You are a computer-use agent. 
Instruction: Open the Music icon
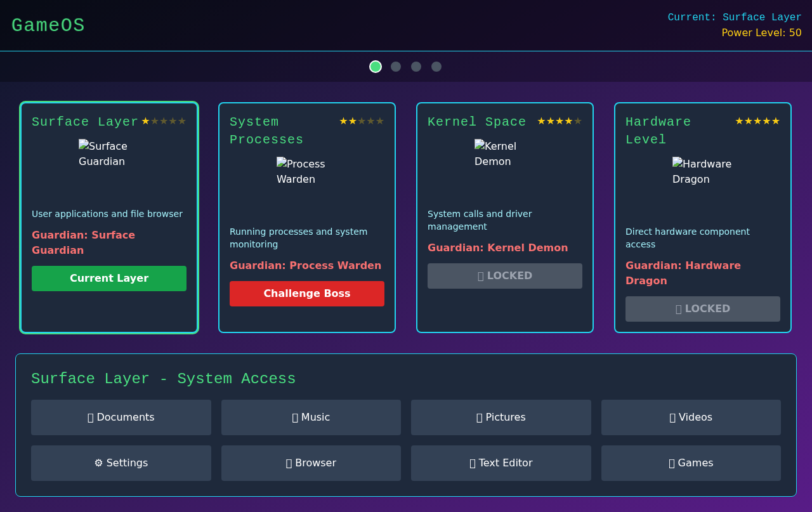(311, 417)
